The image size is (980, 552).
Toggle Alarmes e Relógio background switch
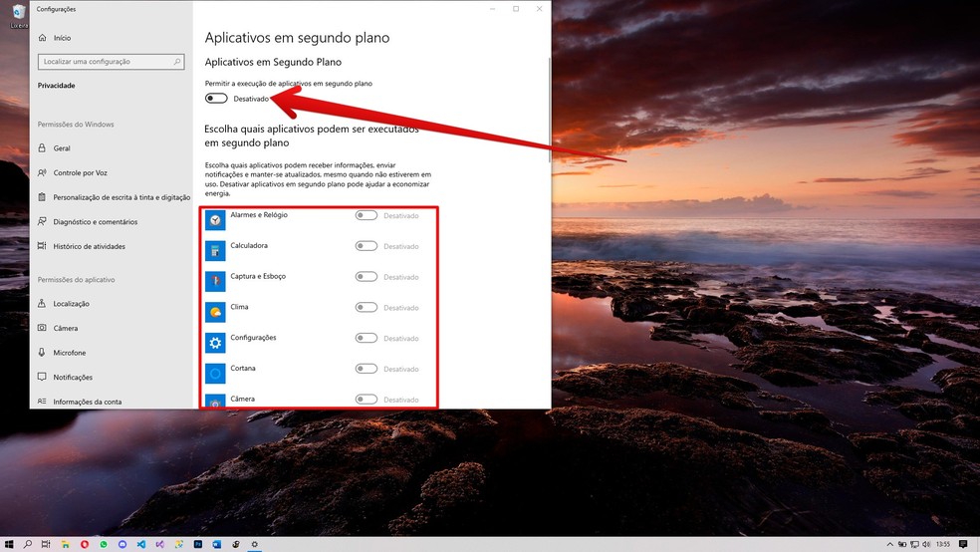point(367,215)
